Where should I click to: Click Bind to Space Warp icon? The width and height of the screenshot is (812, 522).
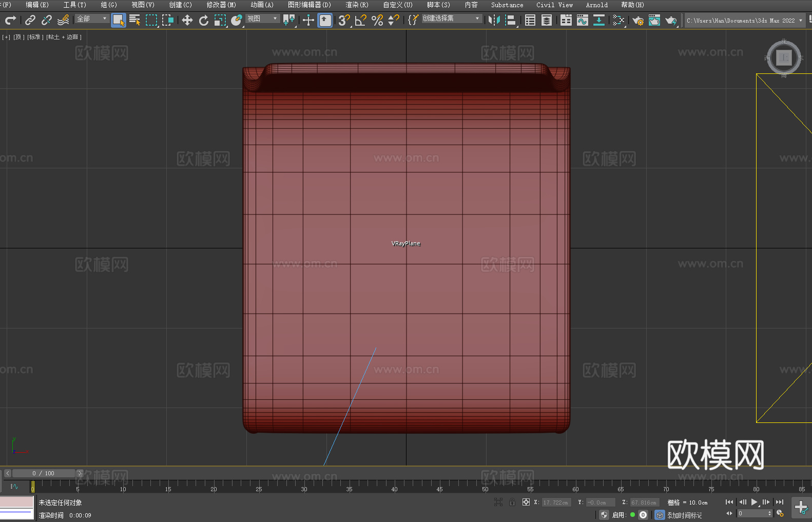[x=63, y=20]
